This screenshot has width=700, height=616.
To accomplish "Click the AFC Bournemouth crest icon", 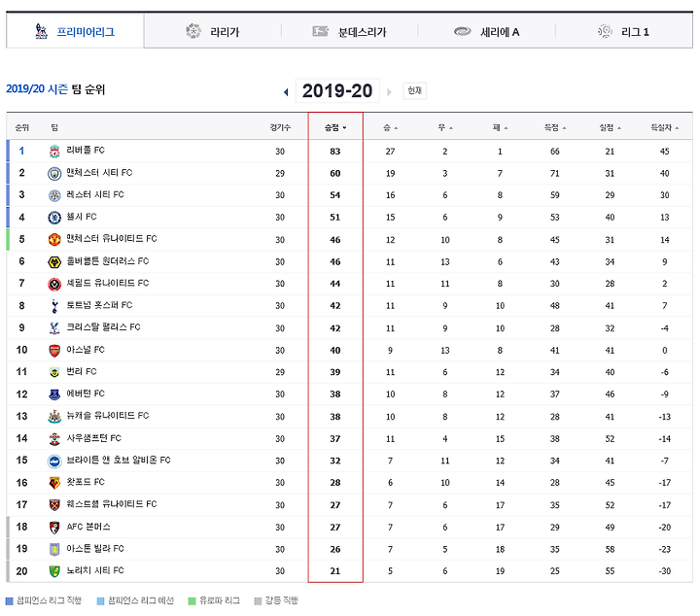I will click(54, 527).
